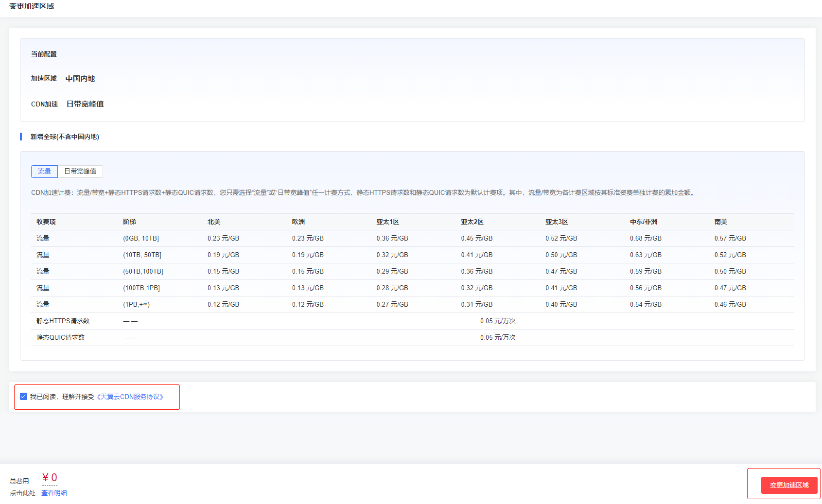822x504 pixels.
Task: Click the 变更加速区域 submit button
Action: [789, 485]
